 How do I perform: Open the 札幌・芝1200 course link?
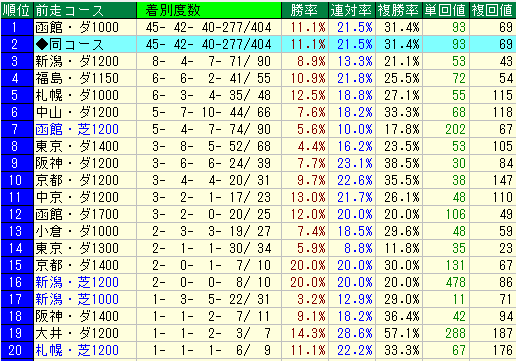77,350
